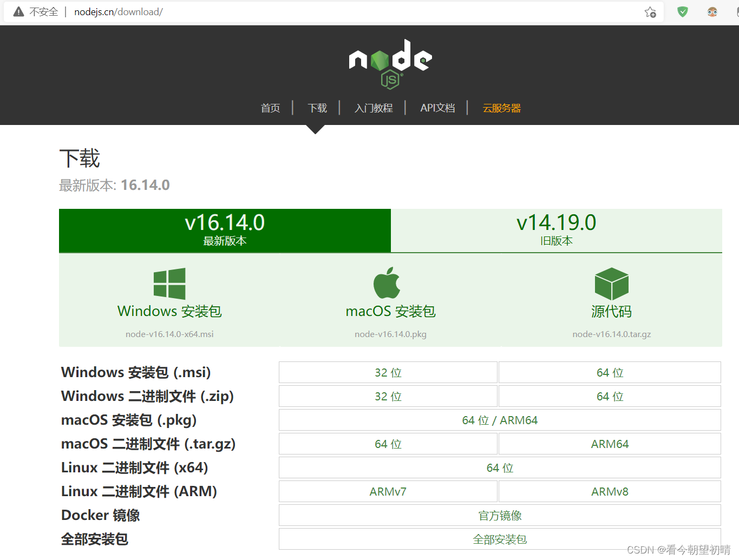Click the Linux 二进制文件 (x64) row label
This screenshot has height=560, width=739.
pyautogui.click(x=135, y=467)
